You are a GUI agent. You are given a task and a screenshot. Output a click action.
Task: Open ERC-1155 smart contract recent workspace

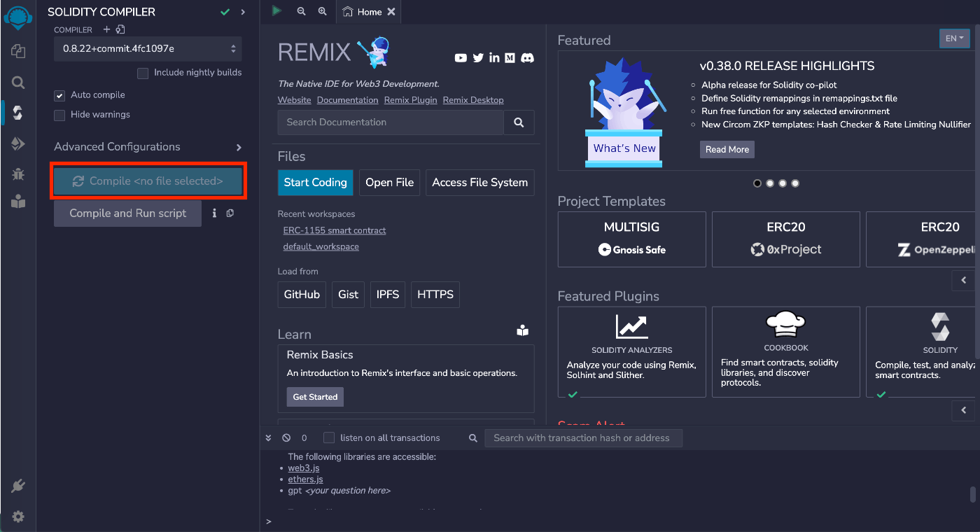point(335,230)
